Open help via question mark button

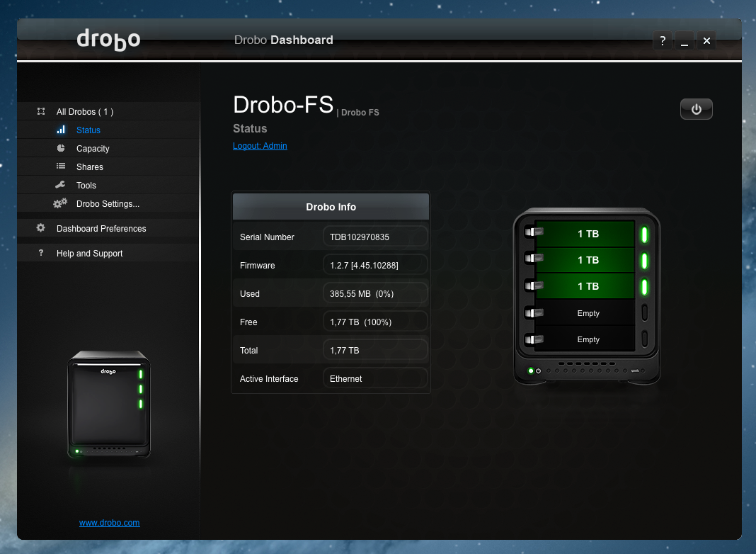tap(663, 40)
